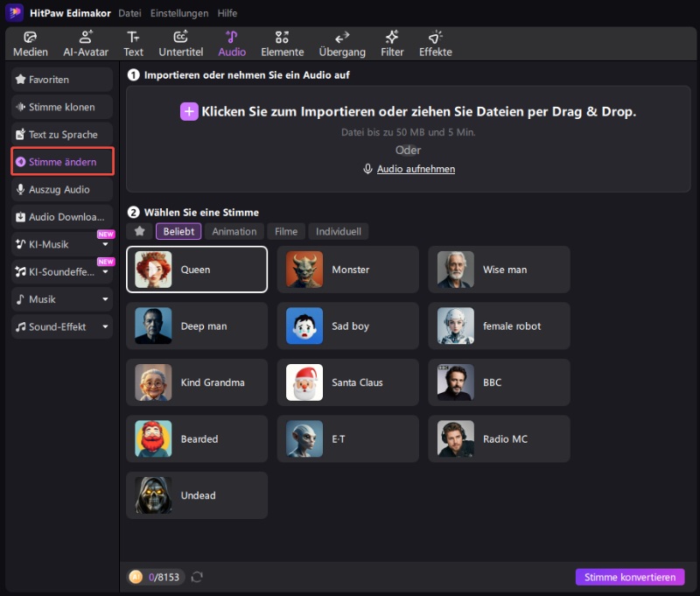Show favorite voices with star filter
The height and width of the screenshot is (596, 700).
[139, 231]
